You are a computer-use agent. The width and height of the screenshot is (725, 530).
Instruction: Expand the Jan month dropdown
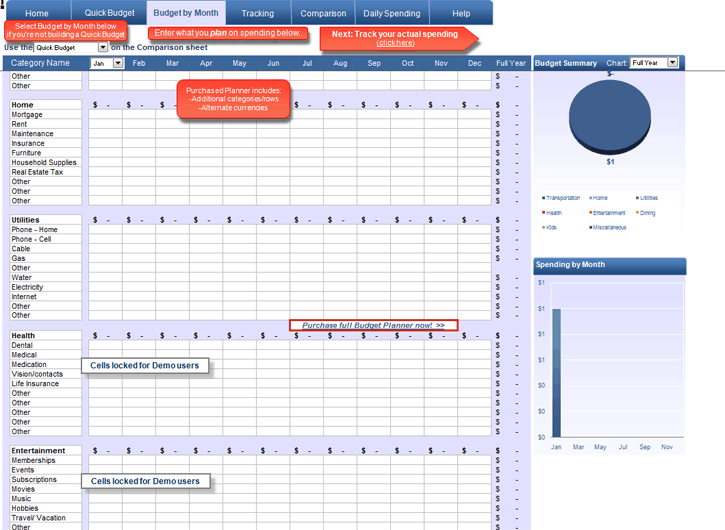pos(118,63)
